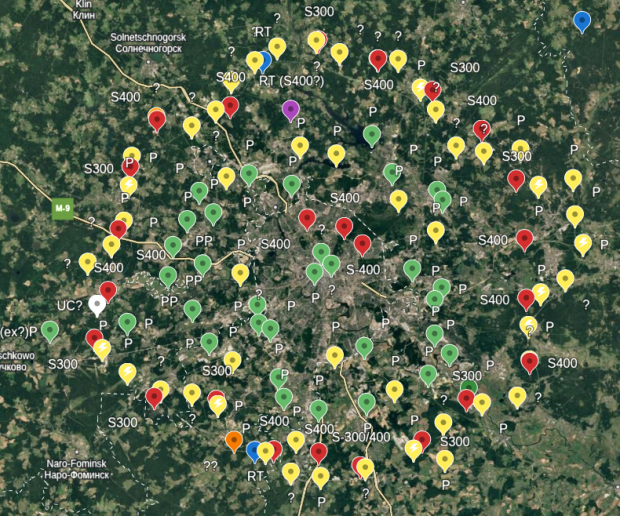
Task: Click the double question mark ?? label
Action: click(x=210, y=466)
